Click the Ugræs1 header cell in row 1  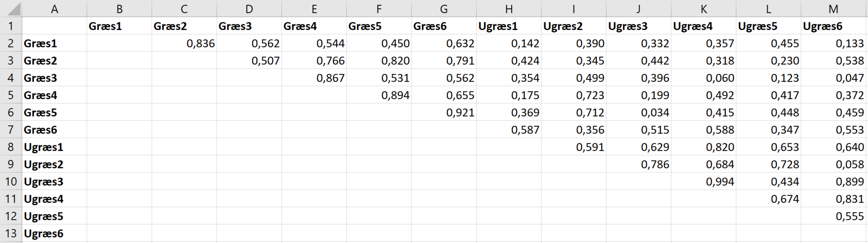tap(509, 26)
